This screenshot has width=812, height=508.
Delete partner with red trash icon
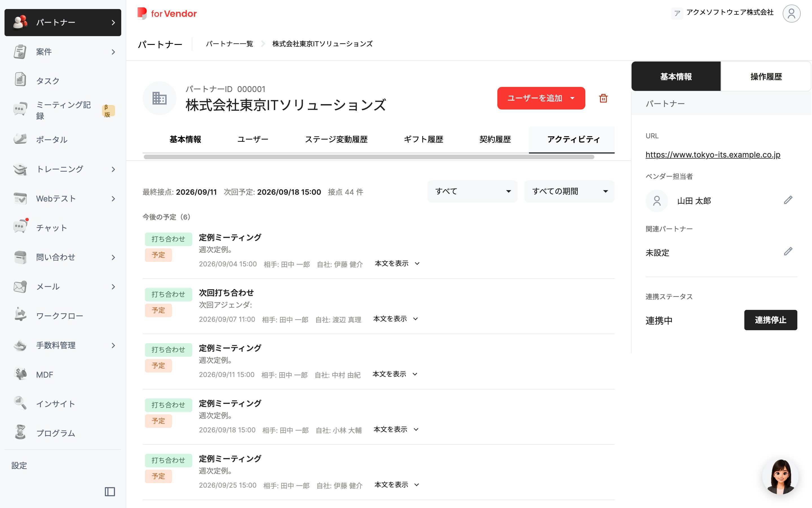(603, 98)
